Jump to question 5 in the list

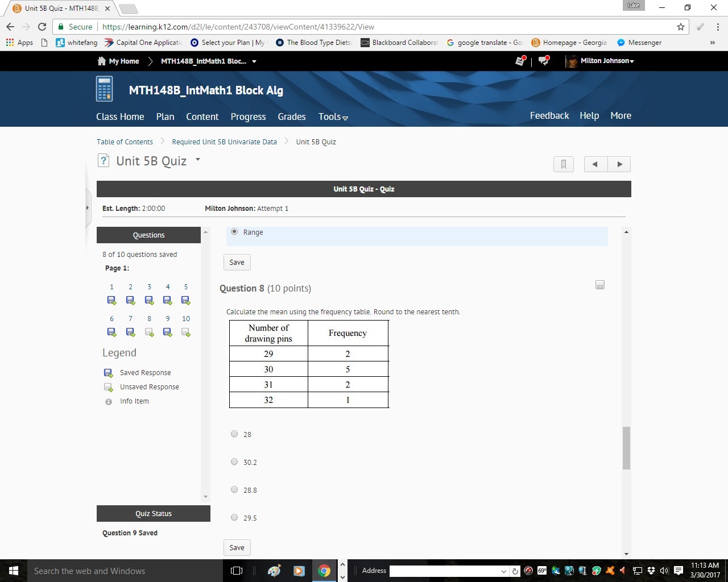pos(186,287)
